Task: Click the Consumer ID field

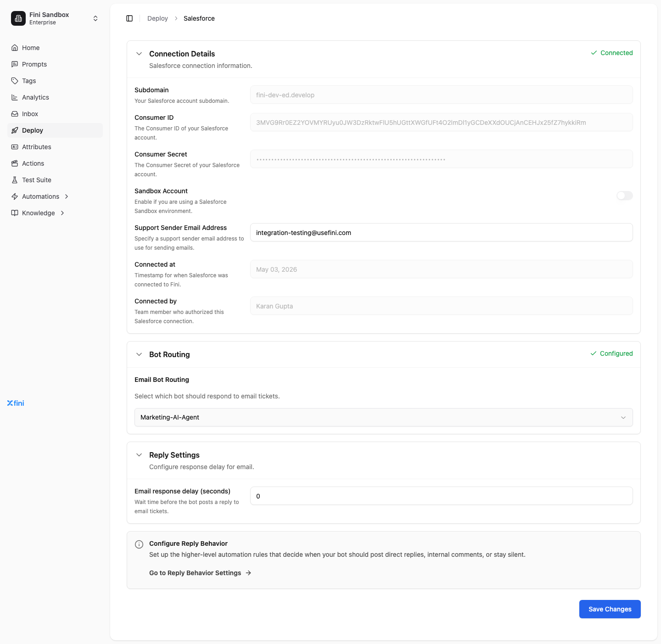Action: pos(442,122)
